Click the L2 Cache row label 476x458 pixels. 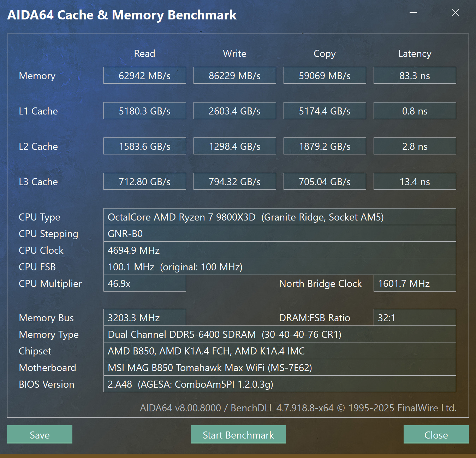coord(38,146)
